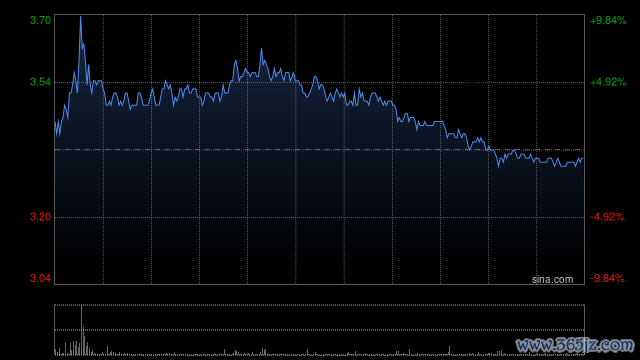Click the +4.92% percentage label
This screenshot has height=360, width=640.
[x=608, y=82]
